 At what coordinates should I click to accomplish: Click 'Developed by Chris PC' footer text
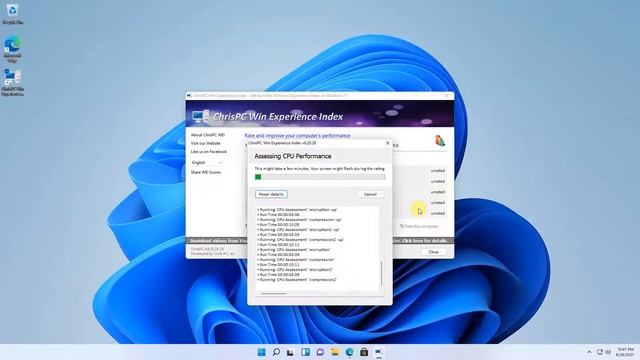[x=213, y=254]
